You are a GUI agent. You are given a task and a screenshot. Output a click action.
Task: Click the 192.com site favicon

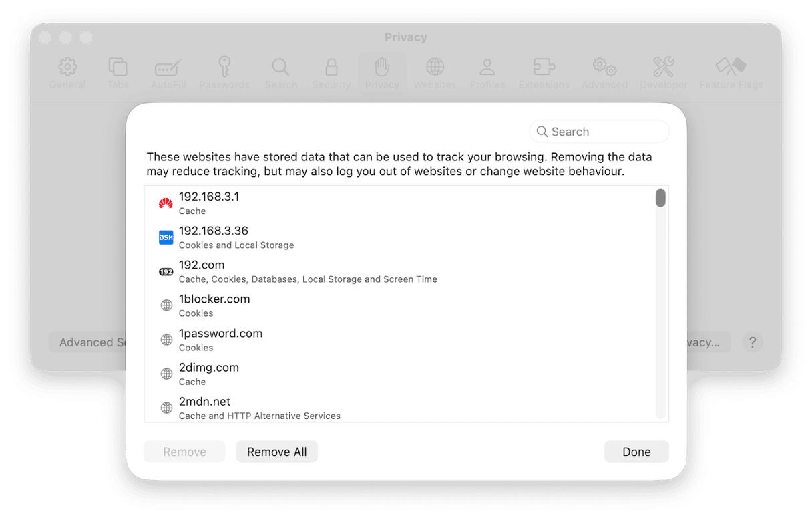(x=166, y=271)
